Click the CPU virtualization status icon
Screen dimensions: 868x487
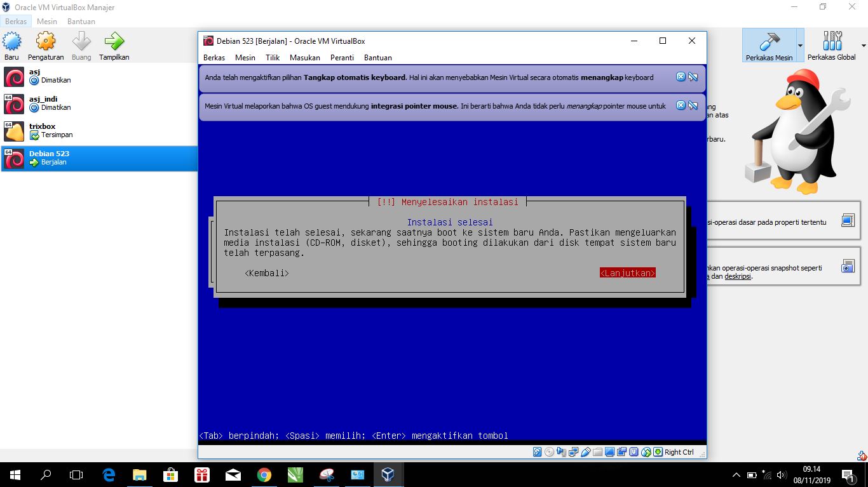[x=634, y=452]
